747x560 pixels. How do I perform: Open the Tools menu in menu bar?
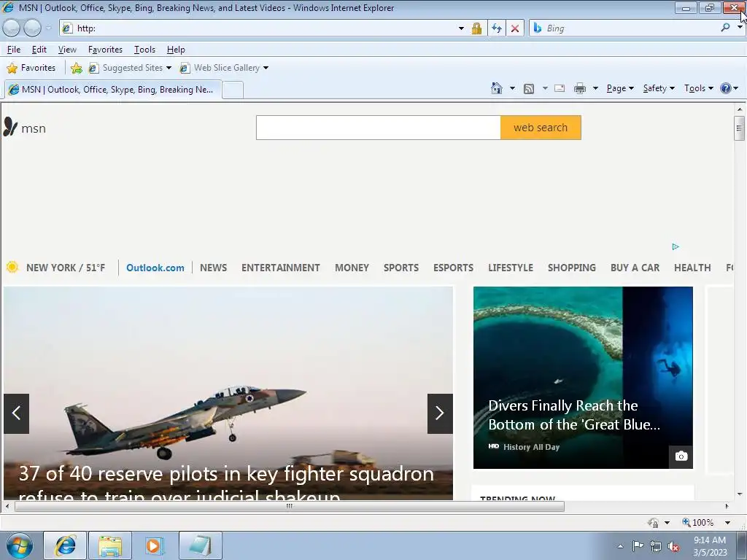pyautogui.click(x=145, y=50)
